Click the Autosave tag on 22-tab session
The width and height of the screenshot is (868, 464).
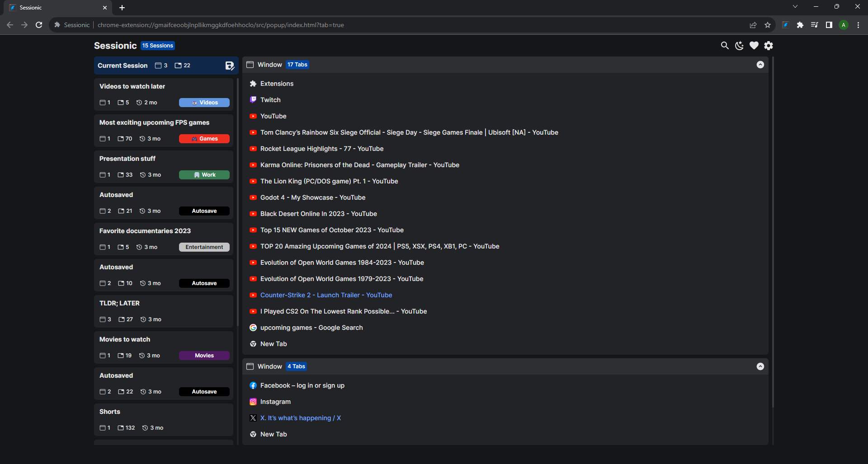pyautogui.click(x=204, y=392)
